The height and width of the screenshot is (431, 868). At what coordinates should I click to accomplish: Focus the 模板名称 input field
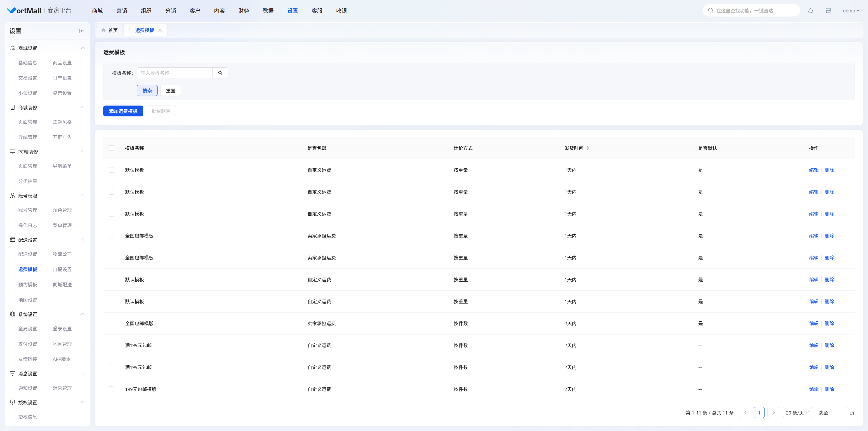coord(174,73)
